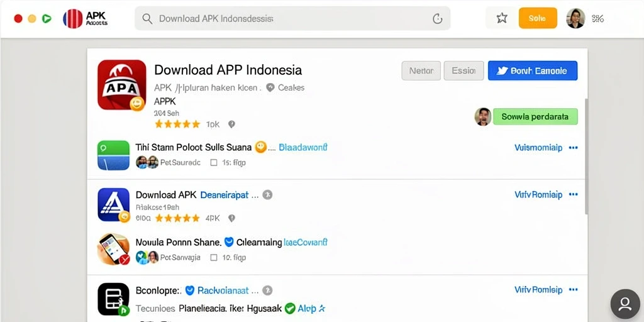Click the Cilearnaing laeCovianff link
The width and height of the screenshot is (644, 322).
tap(282, 242)
